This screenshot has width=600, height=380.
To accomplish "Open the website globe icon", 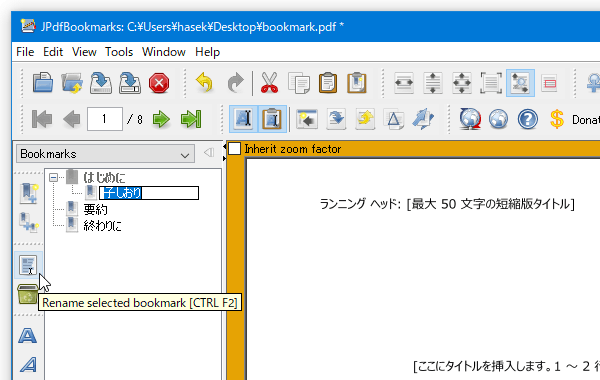I will (498, 119).
